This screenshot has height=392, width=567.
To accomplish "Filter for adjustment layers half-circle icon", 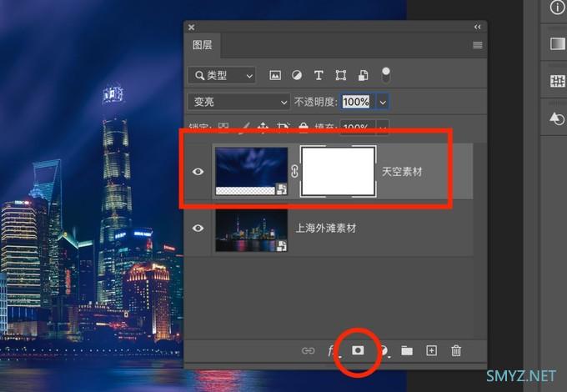I will pyautogui.click(x=297, y=76).
